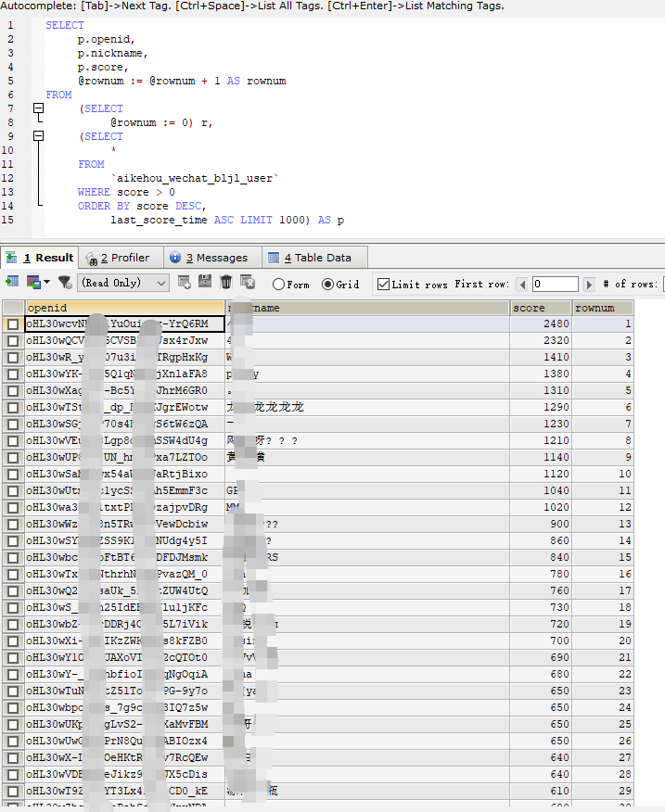Click the insert new row icon
This screenshot has height=812, width=665.
coord(184,282)
